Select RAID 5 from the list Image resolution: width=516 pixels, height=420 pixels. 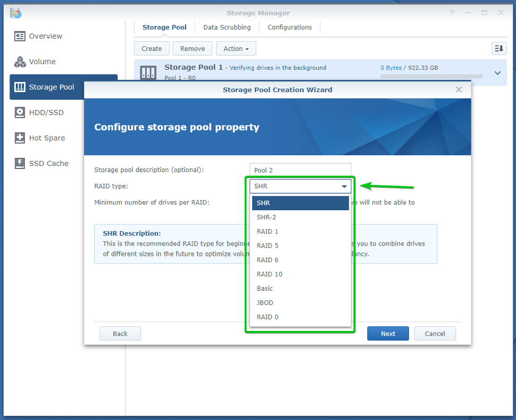pyautogui.click(x=268, y=246)
